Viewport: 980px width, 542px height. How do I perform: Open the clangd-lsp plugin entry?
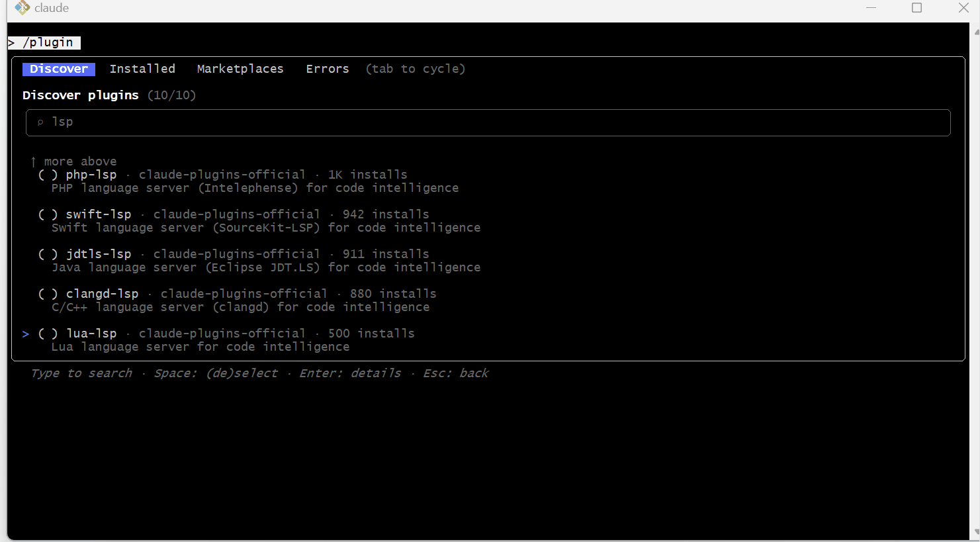pyautogui.click(x=102, y=294)
